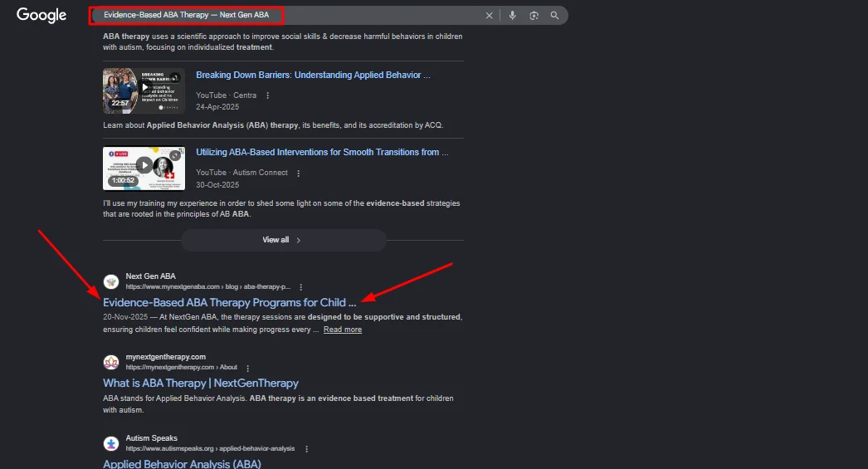Screen dimensions: 868x469
Task: Play the 1:00:52 live video thumbnail
Action: (144, 168)
